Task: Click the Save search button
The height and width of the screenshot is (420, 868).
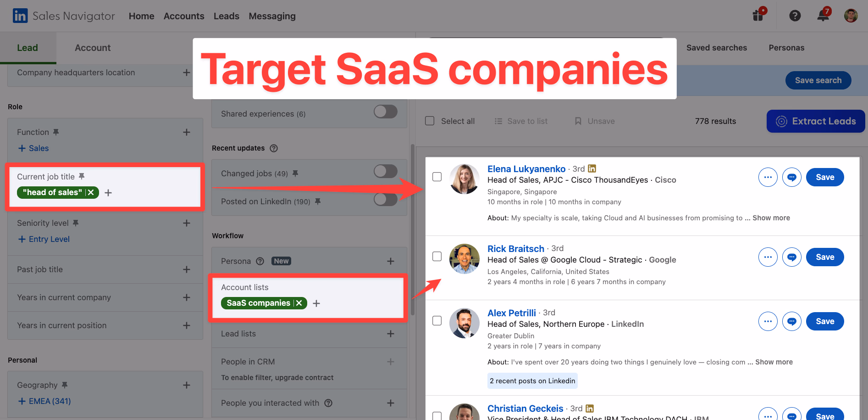Action: click(x=818, y=80)
